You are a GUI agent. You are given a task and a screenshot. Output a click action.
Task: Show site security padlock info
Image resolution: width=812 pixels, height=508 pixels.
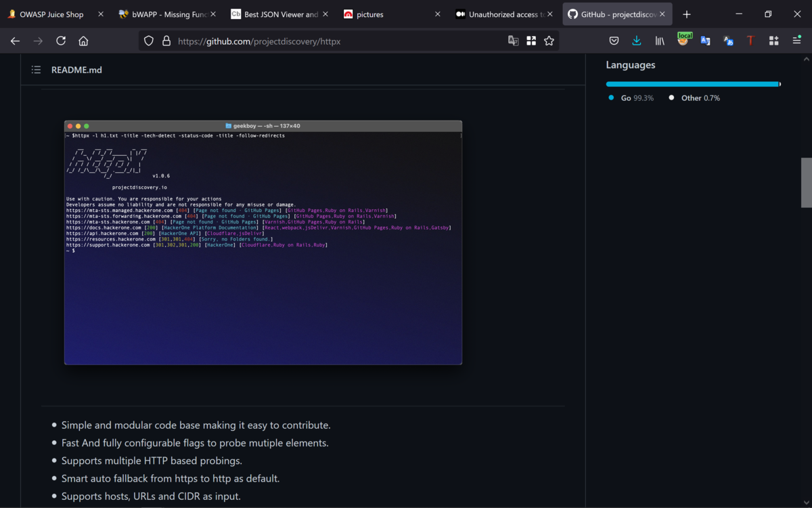(166, 41)
